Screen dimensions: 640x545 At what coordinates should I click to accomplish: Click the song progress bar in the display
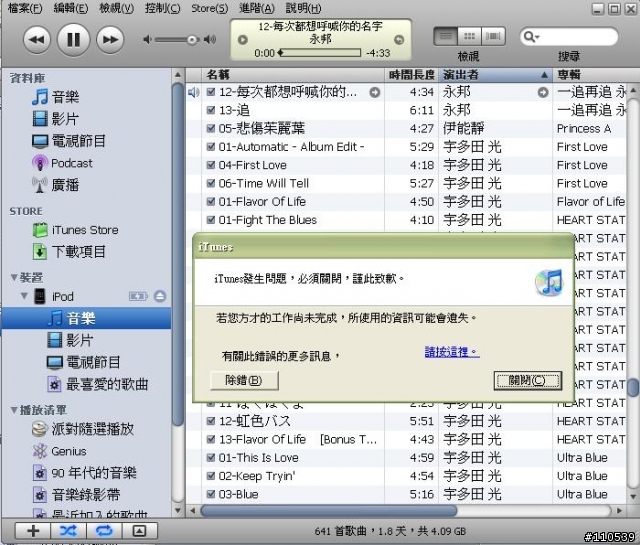pos(320,53)
